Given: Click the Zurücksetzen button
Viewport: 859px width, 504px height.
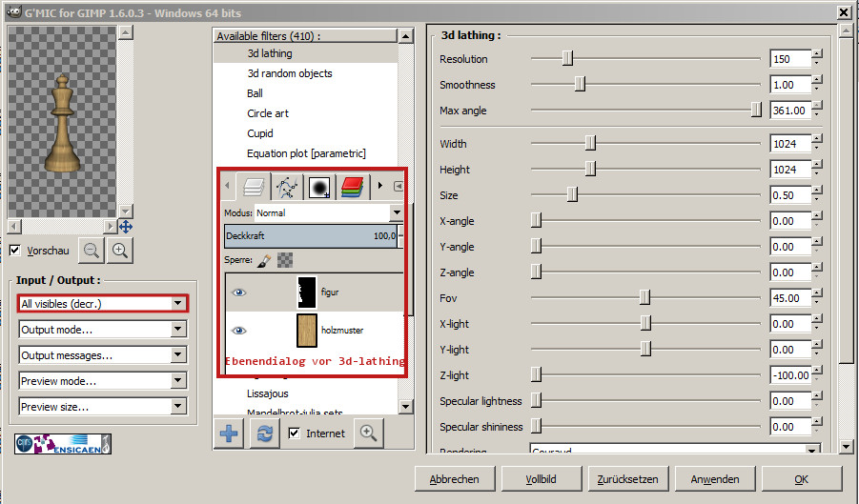Looking at the screenshot, I should 627,478.
